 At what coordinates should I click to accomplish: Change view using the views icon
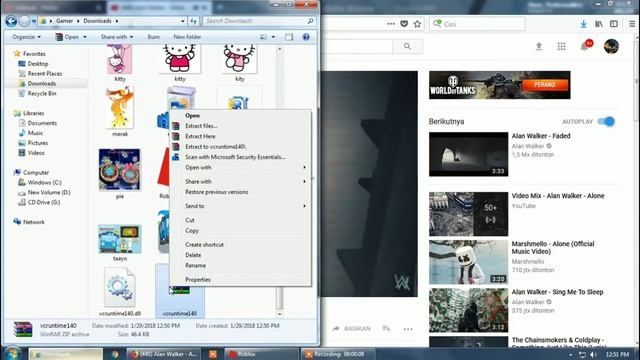(264, 37)
